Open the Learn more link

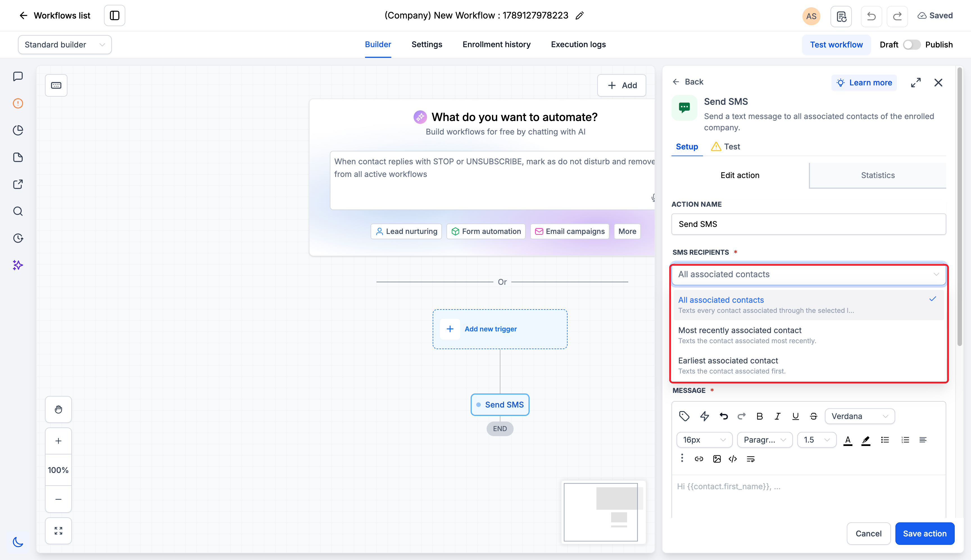(864, 83)
